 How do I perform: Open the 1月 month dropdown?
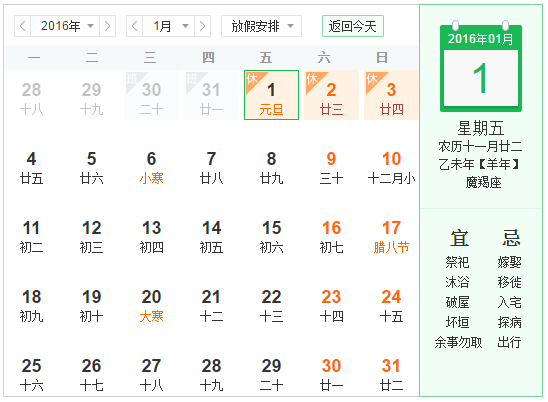168,26
